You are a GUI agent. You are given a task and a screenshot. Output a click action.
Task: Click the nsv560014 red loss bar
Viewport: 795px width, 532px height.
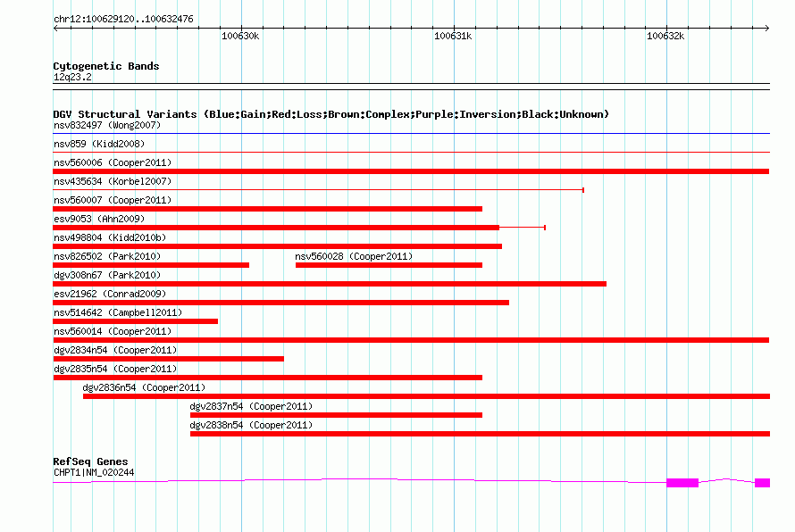click(x=411, y=340)
